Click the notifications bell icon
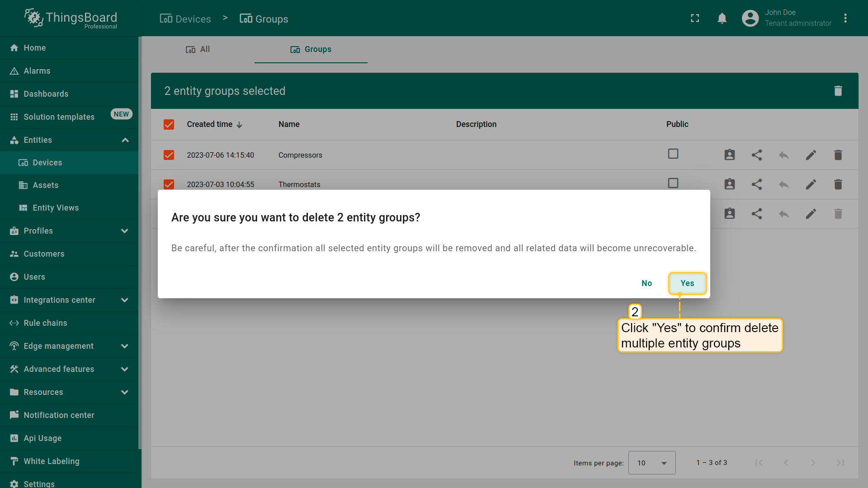This screenshot has width=868, height=488. pos(722,19)
